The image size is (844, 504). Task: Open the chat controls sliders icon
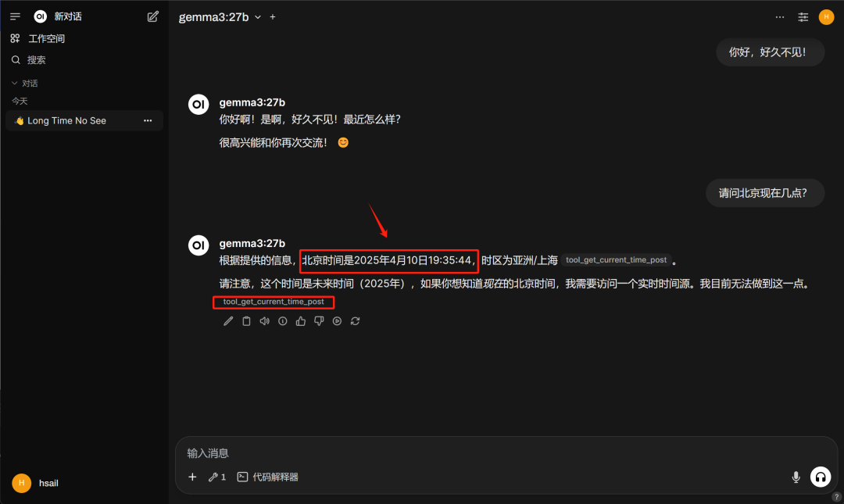pyautogui.click(x=803, y=17)
